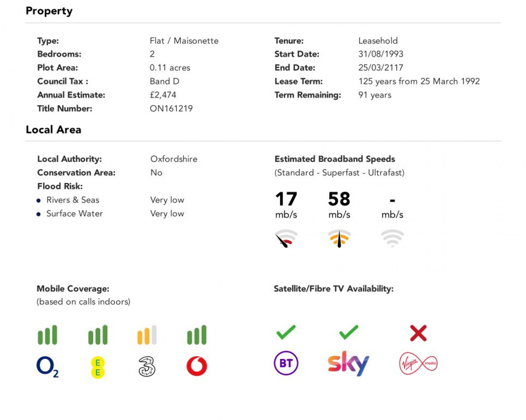
Task: Click the Vodafone logo
Action: [x=197, y=366]
